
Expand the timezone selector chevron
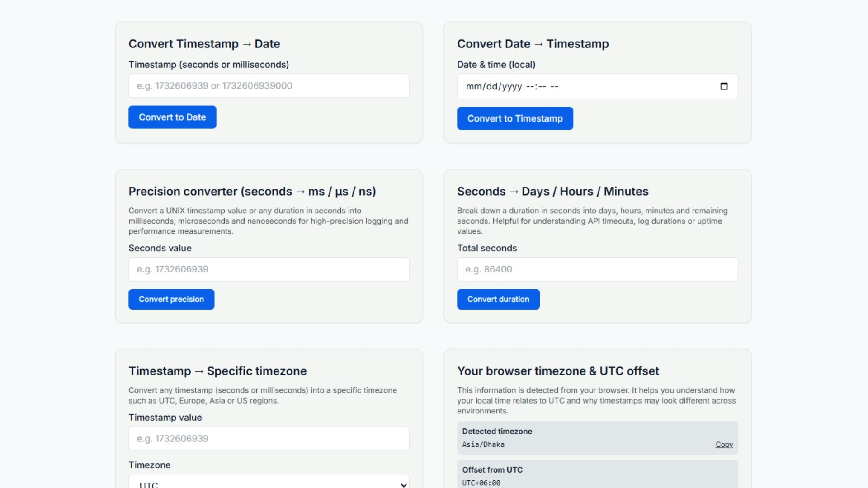[403, 485]
